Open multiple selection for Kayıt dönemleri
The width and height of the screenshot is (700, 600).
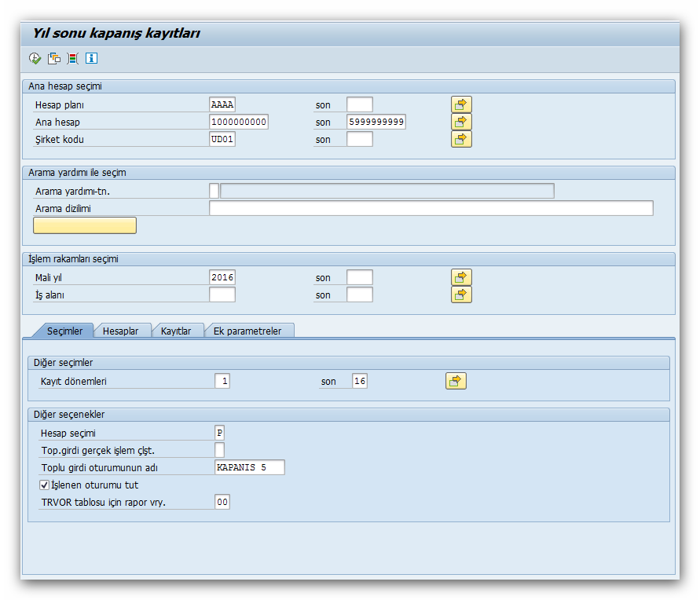tap(456, 381)
